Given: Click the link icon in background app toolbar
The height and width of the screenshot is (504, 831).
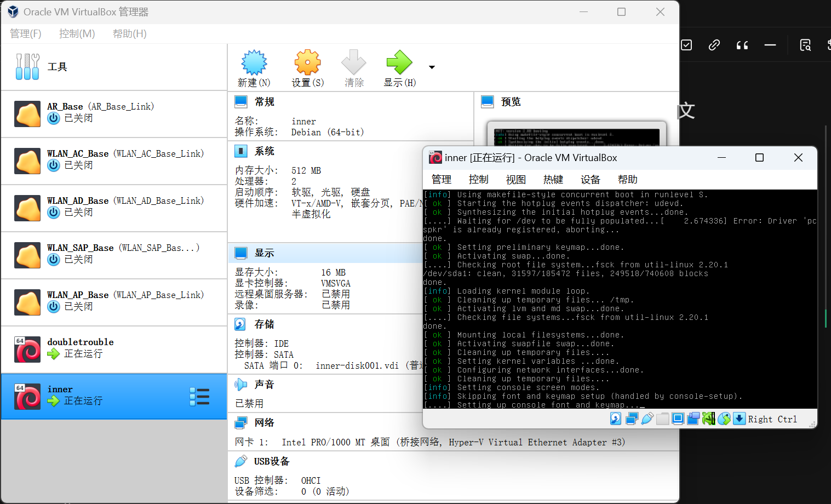Looking at the screenshot, I should coord(714,45).
